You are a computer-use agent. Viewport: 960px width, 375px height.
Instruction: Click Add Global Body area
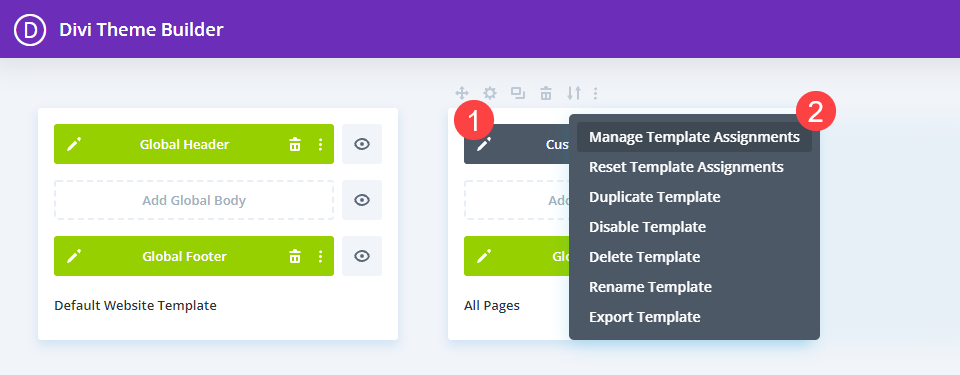click(x=194, y=200)
